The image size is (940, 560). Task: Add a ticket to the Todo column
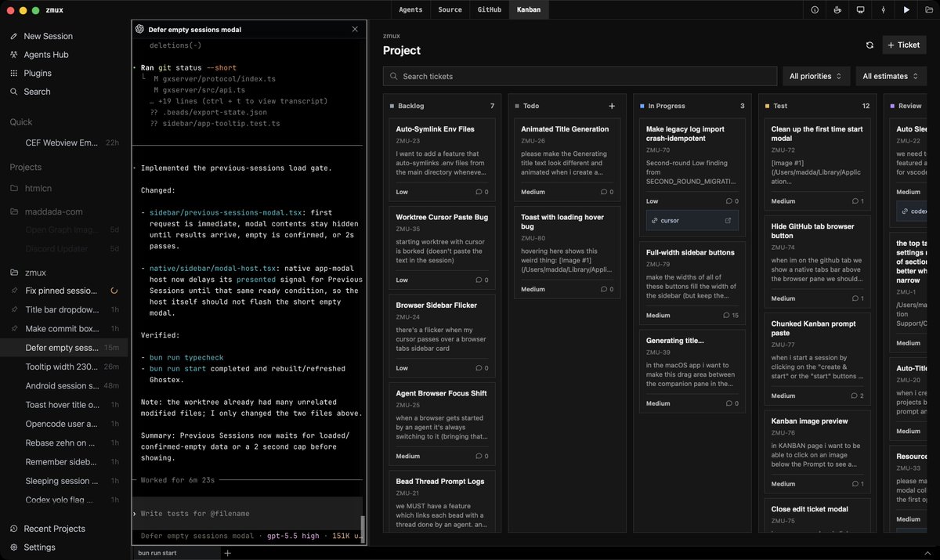tap(612, 106)
